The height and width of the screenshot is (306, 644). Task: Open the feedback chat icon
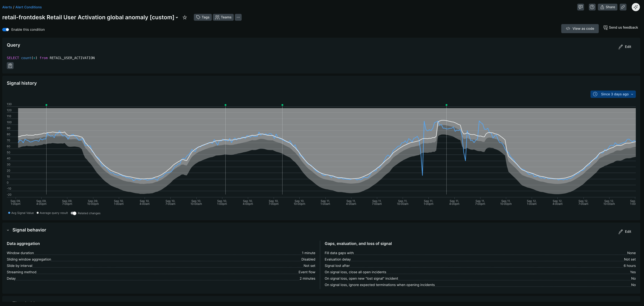coord(580,7)
